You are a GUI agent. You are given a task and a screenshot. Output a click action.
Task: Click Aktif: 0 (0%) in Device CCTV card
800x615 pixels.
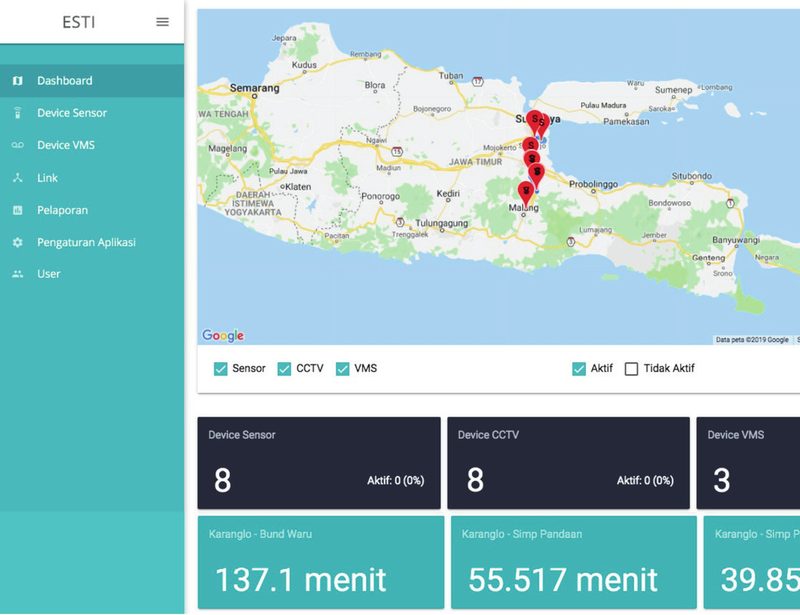click(645, 480)
